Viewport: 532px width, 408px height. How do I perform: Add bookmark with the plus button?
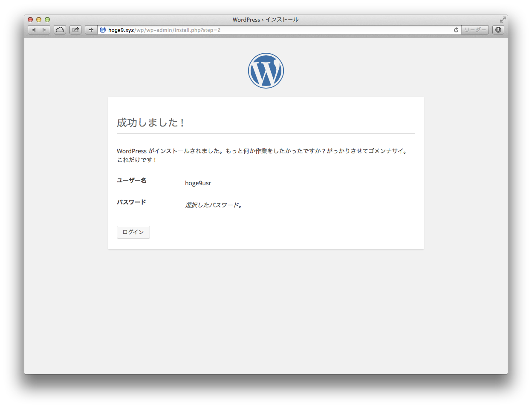(x=91, y=30)
